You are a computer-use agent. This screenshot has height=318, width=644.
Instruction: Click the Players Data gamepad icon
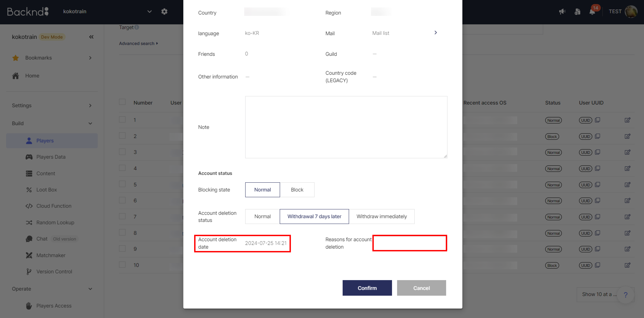(x=29, y=157)
